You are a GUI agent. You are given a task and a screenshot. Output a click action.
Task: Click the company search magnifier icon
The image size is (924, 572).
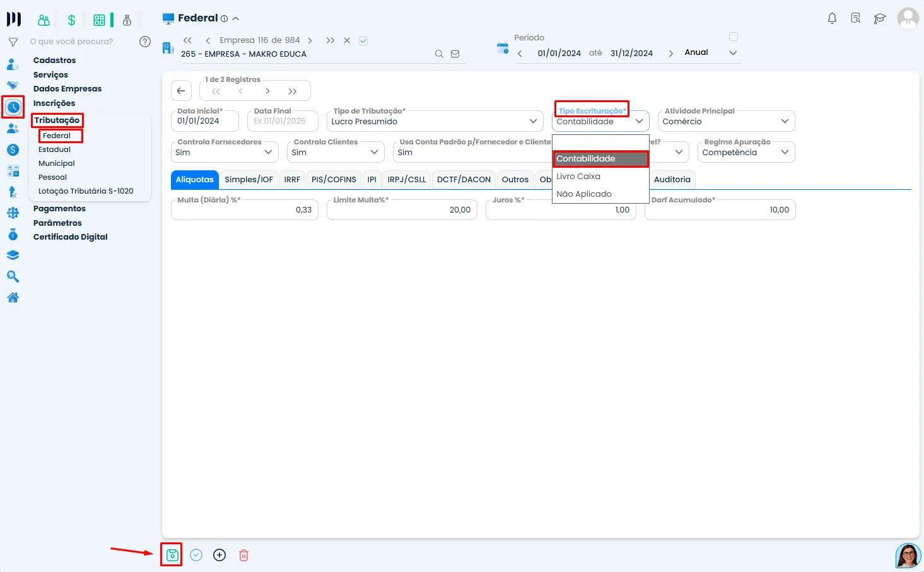coord(439,54)
